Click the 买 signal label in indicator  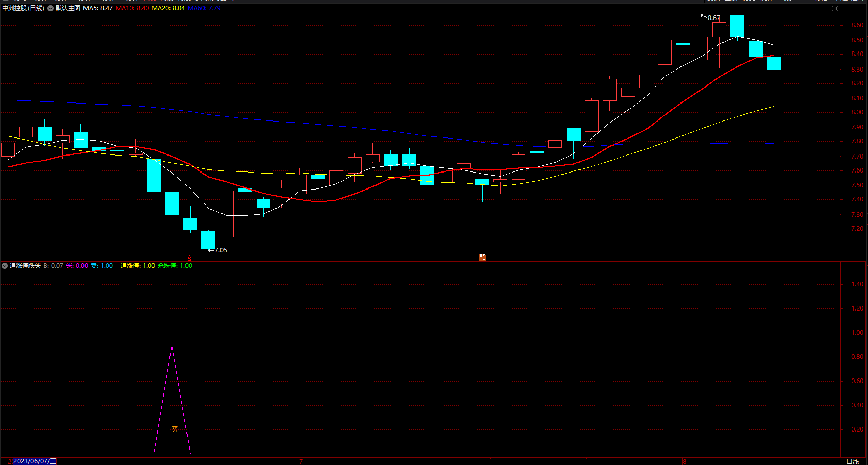coord(175,429)
